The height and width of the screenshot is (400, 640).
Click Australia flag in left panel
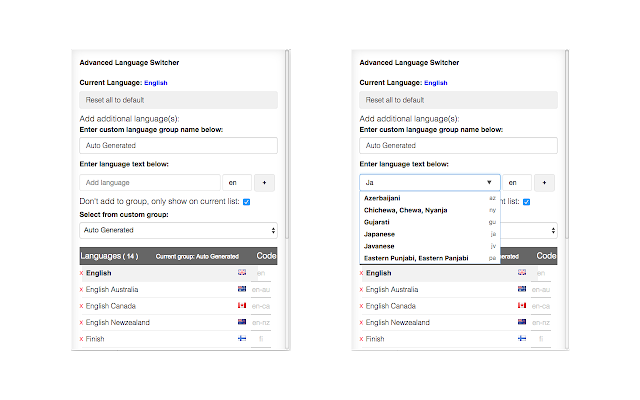[242, 289]
